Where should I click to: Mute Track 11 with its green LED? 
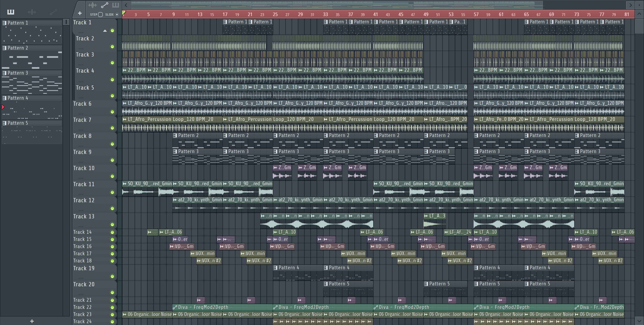point(112,192)
